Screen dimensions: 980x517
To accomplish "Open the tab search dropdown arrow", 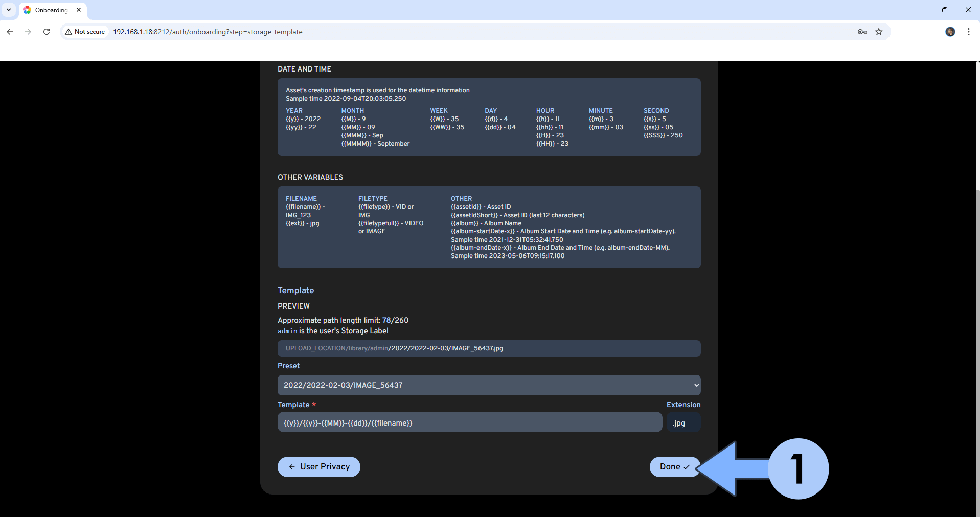I will 9,10.
